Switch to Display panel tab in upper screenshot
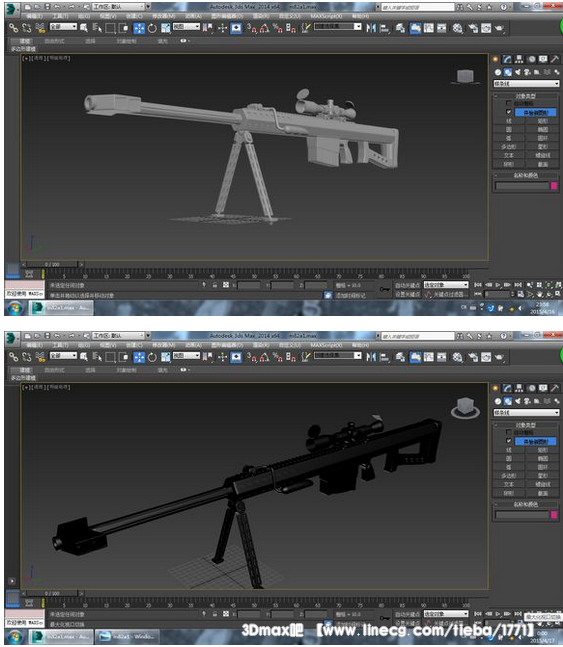The width and height of the screenshot is (563, 647). click(543, 59)
